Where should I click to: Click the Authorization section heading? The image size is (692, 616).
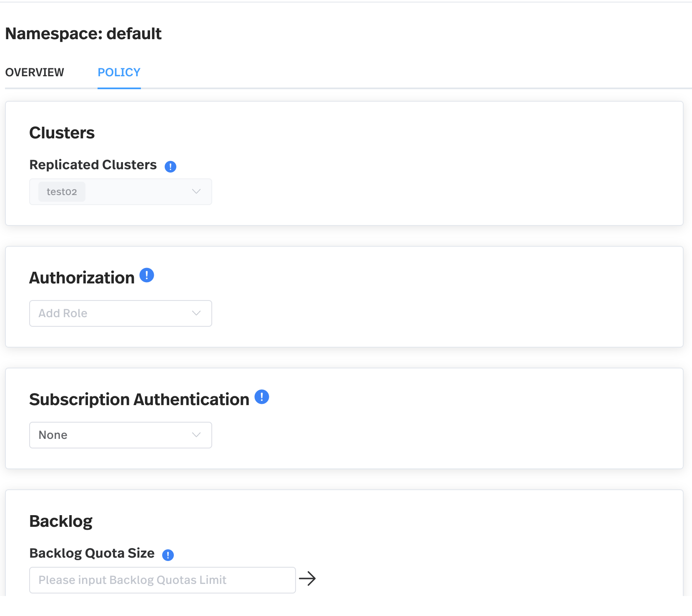tap(82, 277)
